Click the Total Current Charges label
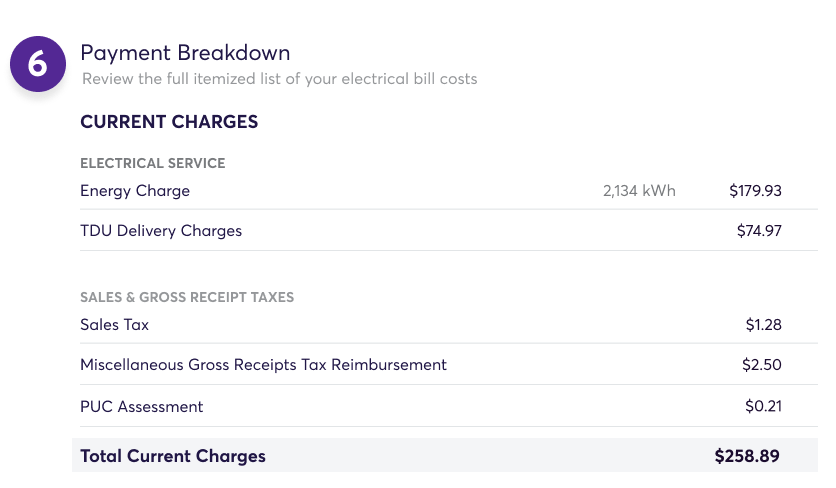 [173, 456]
